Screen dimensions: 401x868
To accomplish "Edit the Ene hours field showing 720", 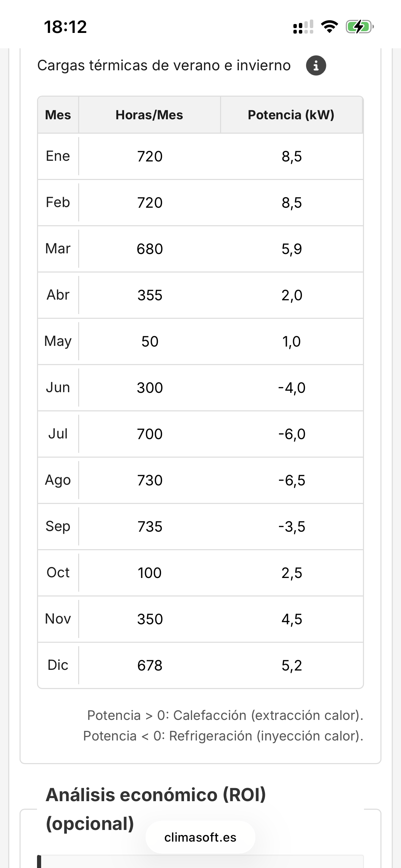I will 150,156.
